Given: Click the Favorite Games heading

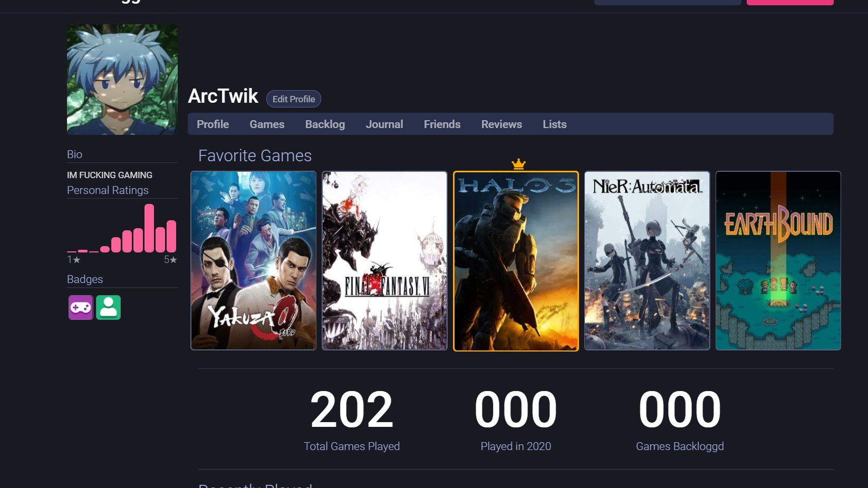Looking at the screenshot, I should [x=255, y=155].
